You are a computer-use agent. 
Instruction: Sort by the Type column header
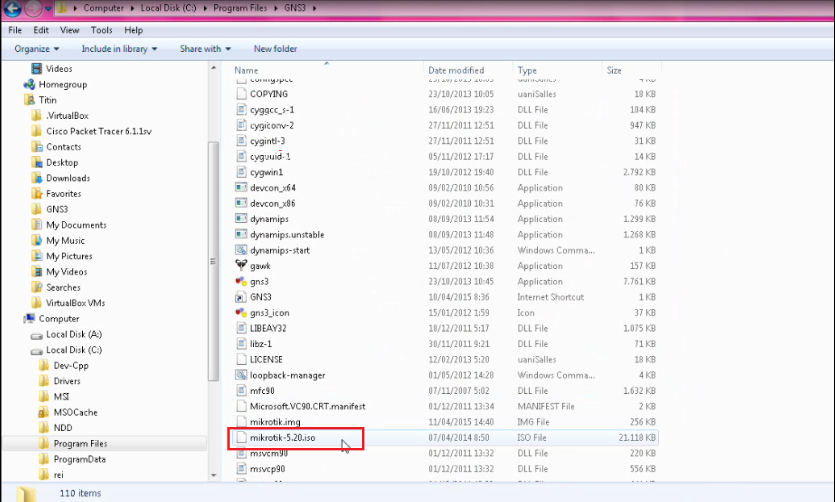pyautogui.click(x=527, y=70)
